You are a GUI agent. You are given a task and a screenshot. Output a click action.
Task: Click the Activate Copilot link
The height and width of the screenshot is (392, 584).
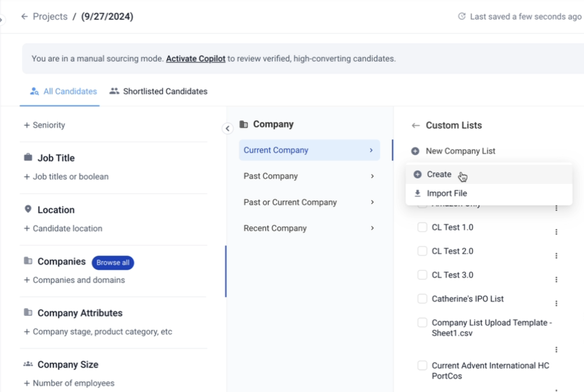[x=195, y=59]
